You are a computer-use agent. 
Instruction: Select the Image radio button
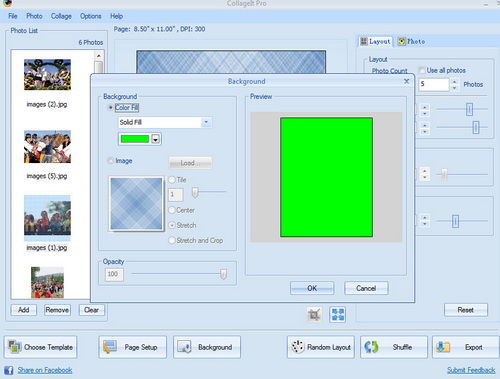110,161
